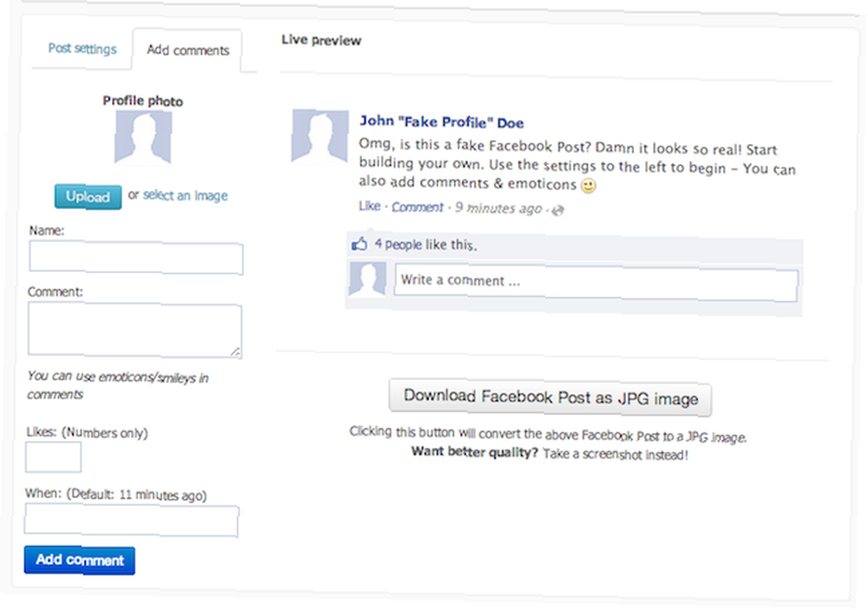This screenshot has height=610, width=868.
Task: Click the '4 people like this.' text
Action: click(425, 244)
